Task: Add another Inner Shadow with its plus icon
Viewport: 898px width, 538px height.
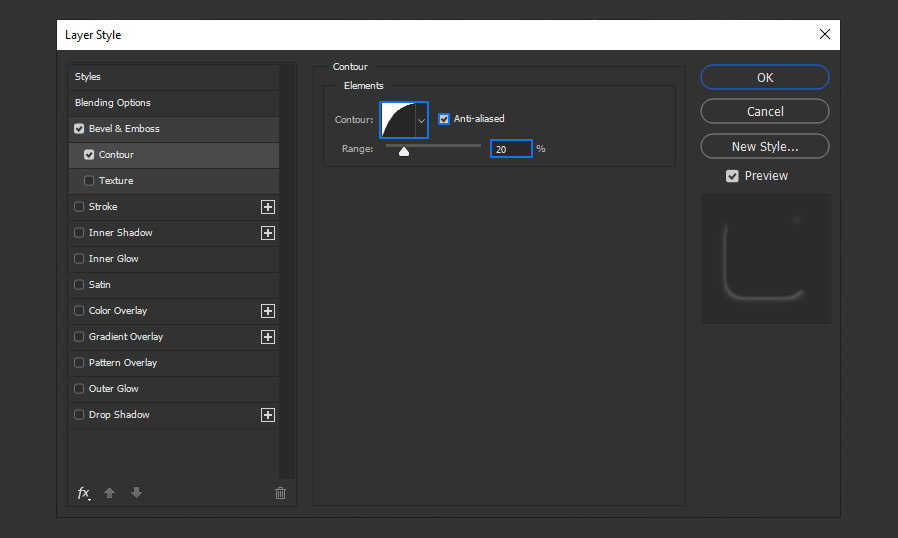Action: point(267,233)
